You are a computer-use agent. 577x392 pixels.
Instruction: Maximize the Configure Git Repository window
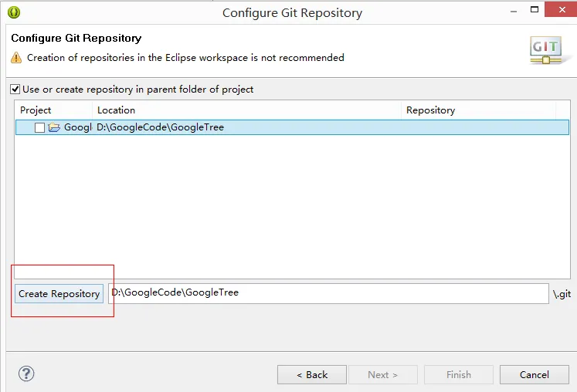[535, 9]
